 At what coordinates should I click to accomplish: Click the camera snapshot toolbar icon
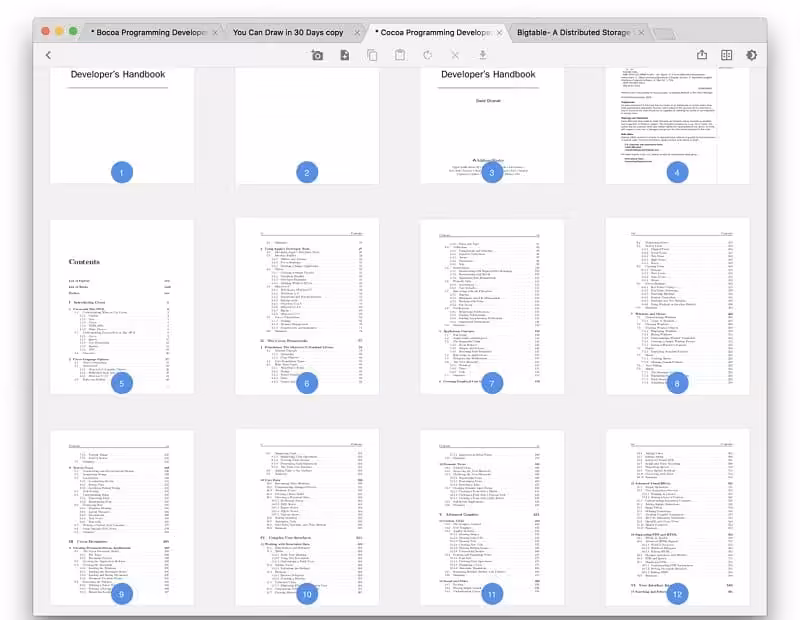click(317, 55)
